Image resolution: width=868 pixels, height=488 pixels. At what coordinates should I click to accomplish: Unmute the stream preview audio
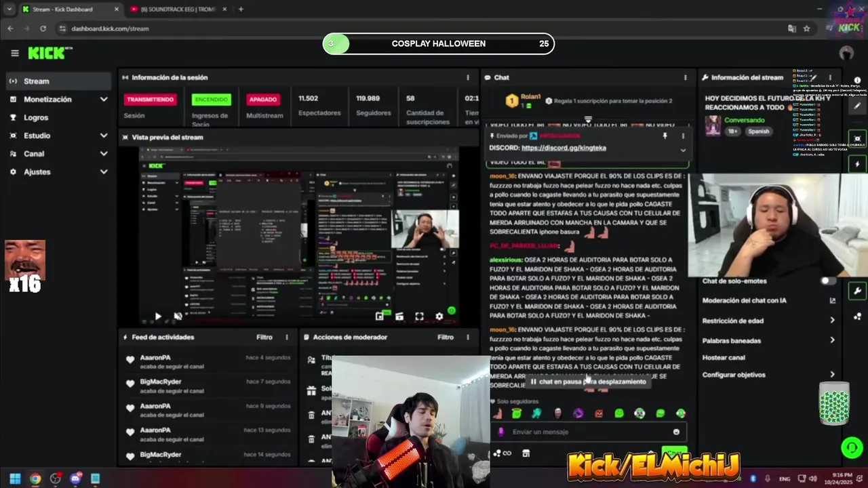coord(178,317)
